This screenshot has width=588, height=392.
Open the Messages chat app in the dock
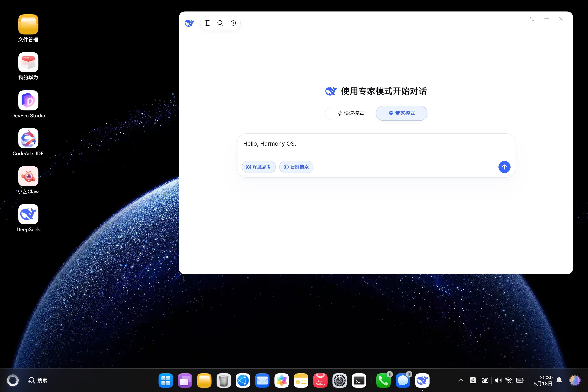pyautogui.click(x=403, y=381)
